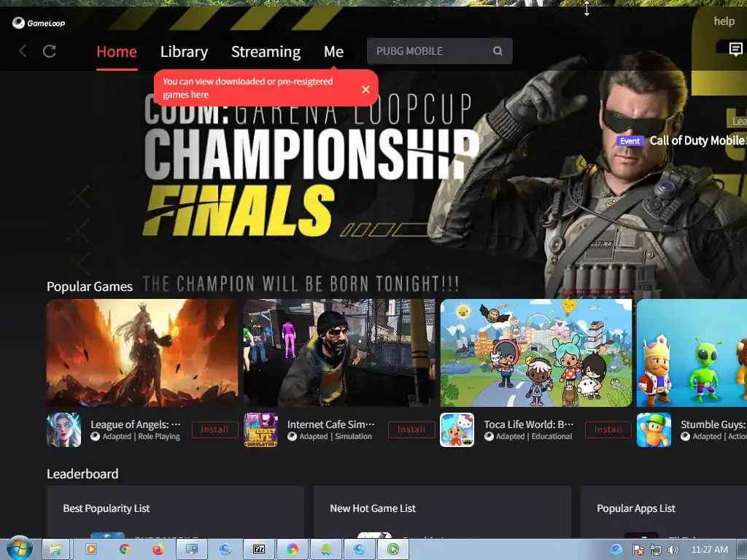Viewport: 747px width, 560px height.
Task: Open the Toca Life World title
Action: point(529,424)
